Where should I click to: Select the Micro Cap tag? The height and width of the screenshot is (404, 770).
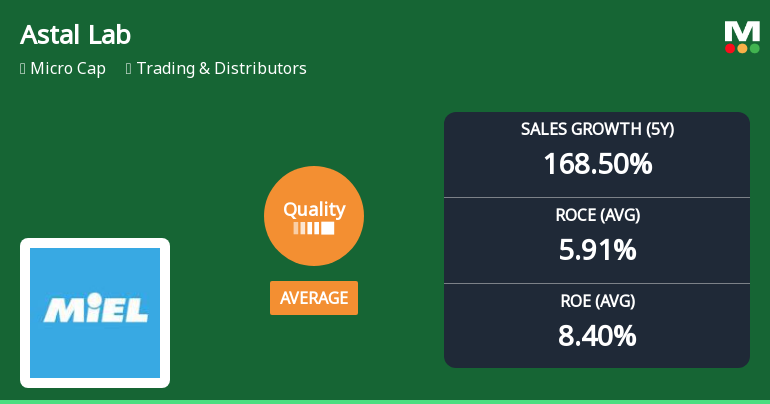coord(67,69)
